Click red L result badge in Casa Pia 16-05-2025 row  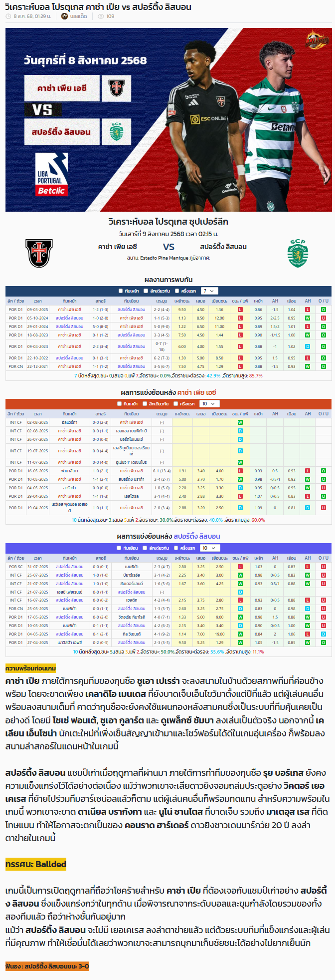240,471
